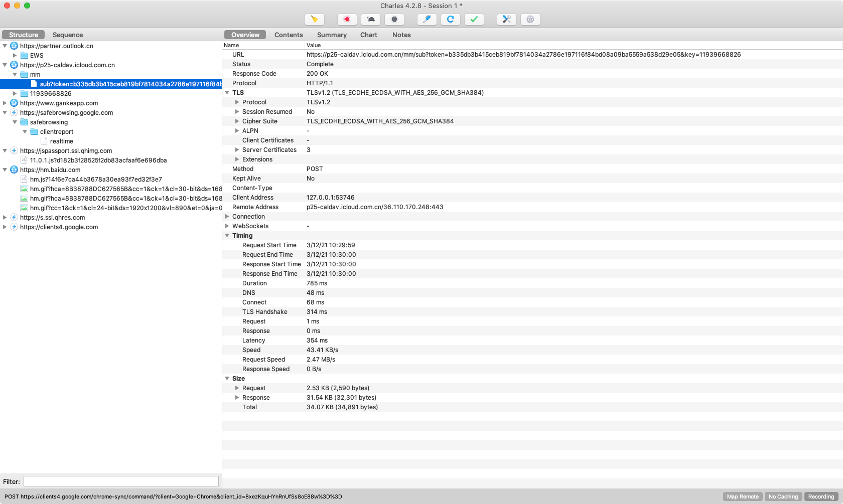Click the Duration value 785 ms

coord(317,283)
